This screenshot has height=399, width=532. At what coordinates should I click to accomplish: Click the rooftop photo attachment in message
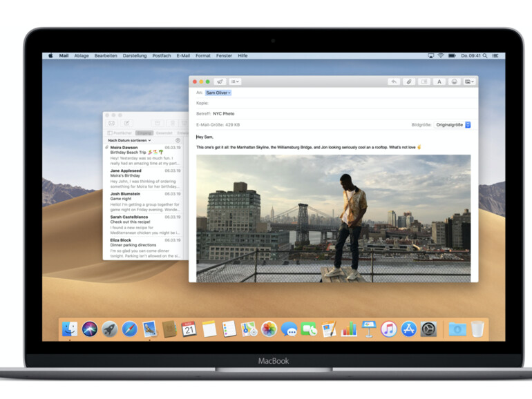click(334, 219)
